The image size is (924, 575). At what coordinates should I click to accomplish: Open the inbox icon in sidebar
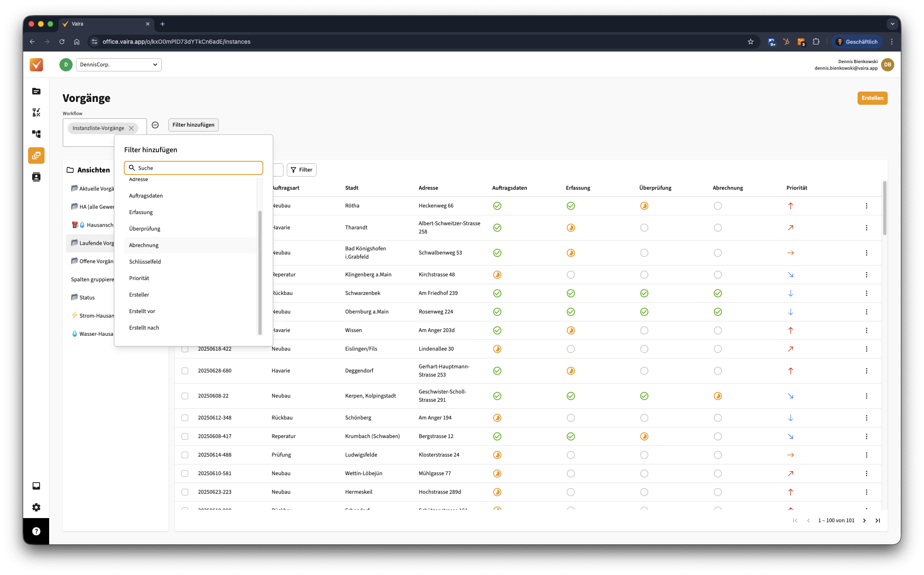36,486
